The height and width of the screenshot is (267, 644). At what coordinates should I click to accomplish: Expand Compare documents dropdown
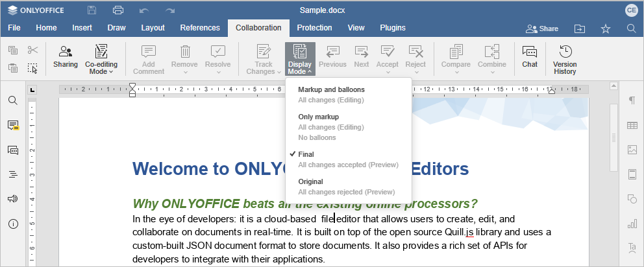[456, 72]
